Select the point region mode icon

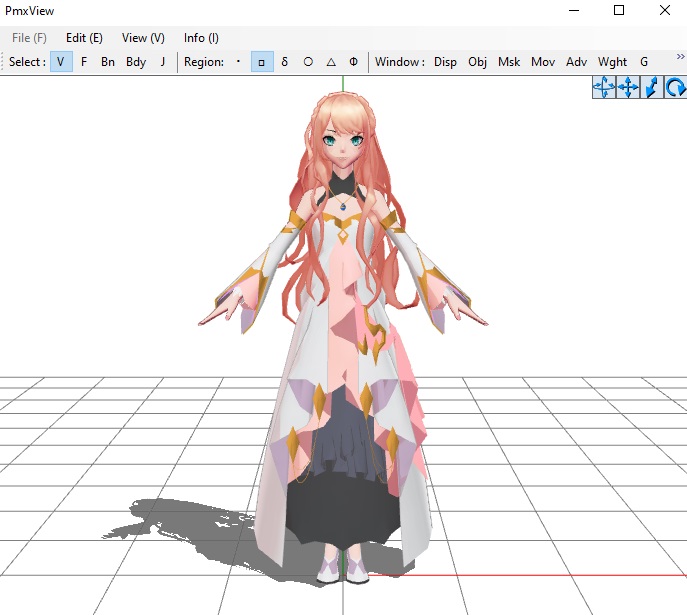point(238,62)
